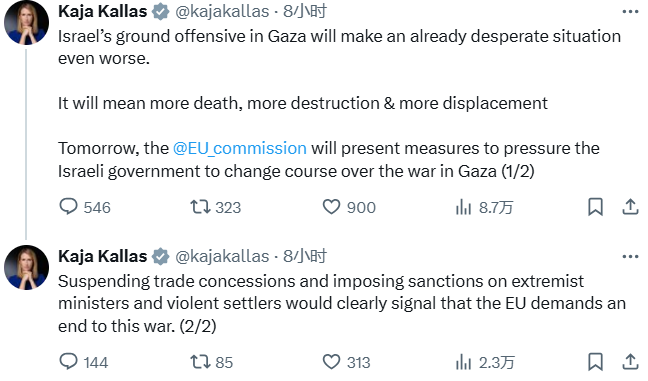
Task: Open more options on second tweet
Action: pyautogui.click(x=630, y=257)
